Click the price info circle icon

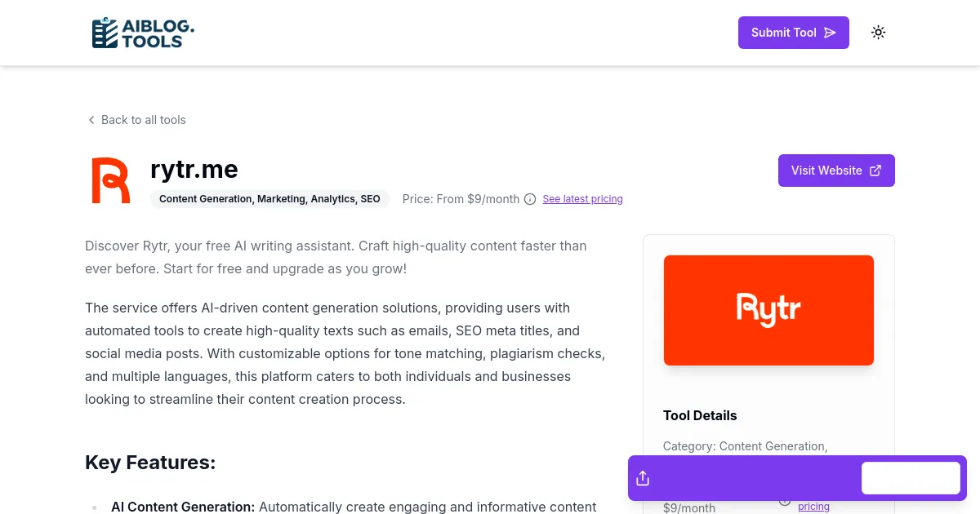pos(530,199)
